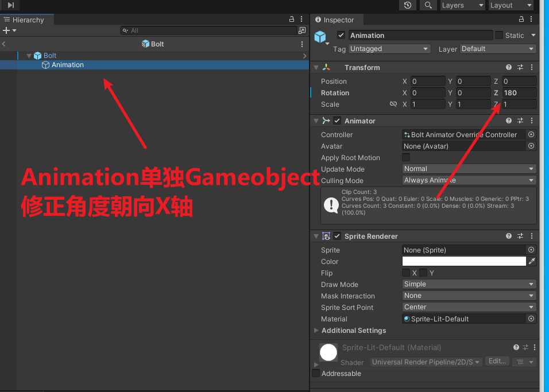The height and width of the screenshot is (392, 549).
Task: Open the Sprite Renderer presets icon
Action: 520,236
